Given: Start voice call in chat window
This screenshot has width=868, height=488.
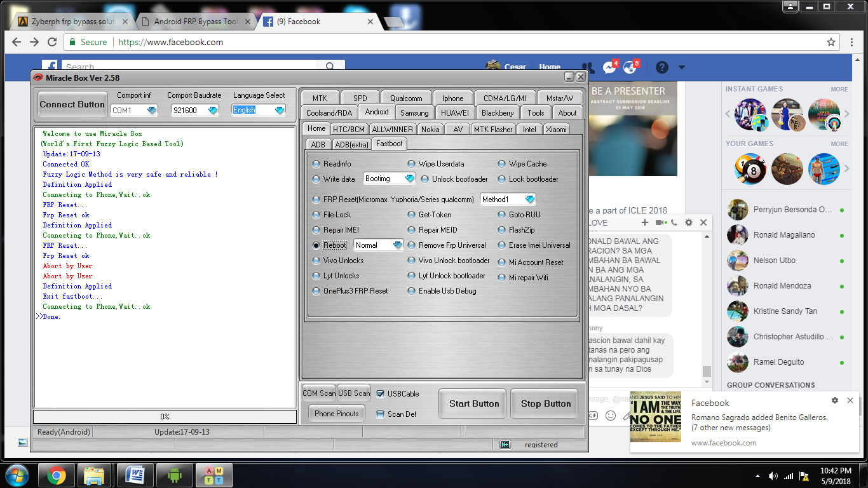Looking at the screenshot, I should click(x=674, y=222).
